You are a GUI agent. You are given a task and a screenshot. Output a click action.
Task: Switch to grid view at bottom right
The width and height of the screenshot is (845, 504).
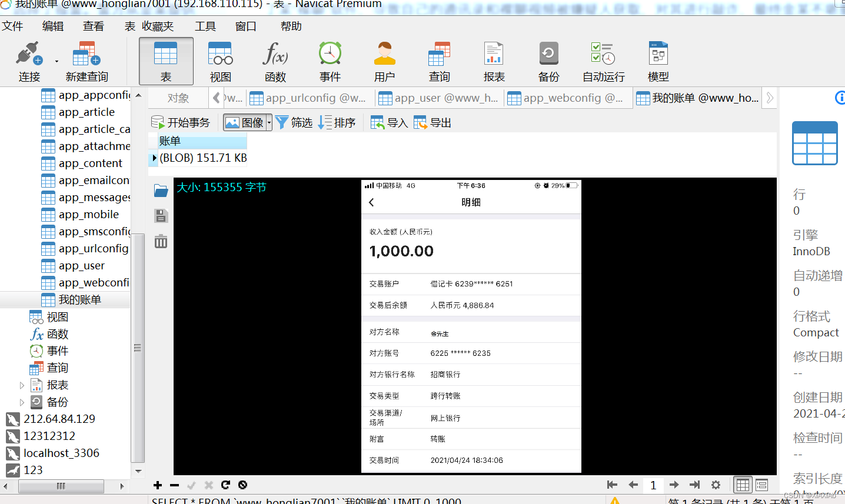tap(743, 485)
